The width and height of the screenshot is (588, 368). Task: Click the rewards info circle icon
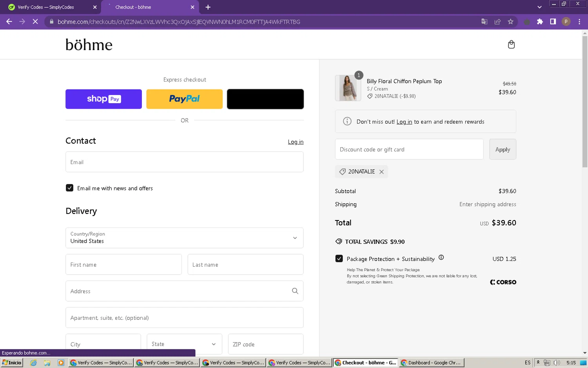[347, 121]
